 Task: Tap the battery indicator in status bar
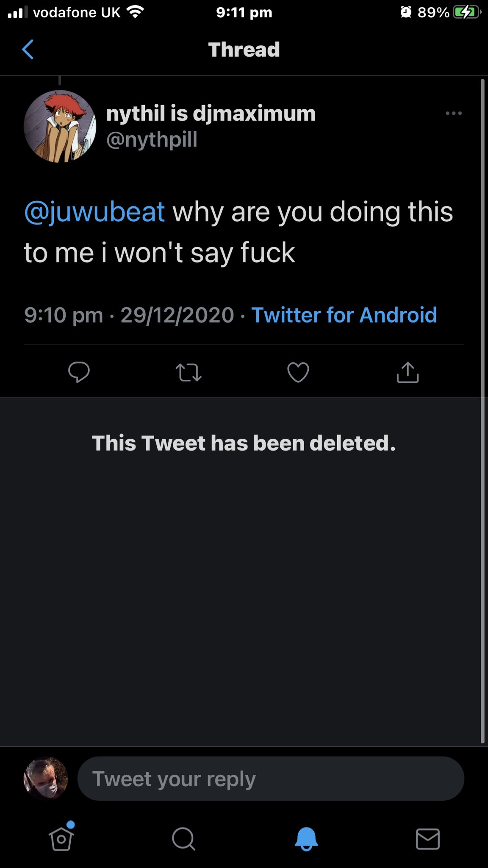point(466,13)
